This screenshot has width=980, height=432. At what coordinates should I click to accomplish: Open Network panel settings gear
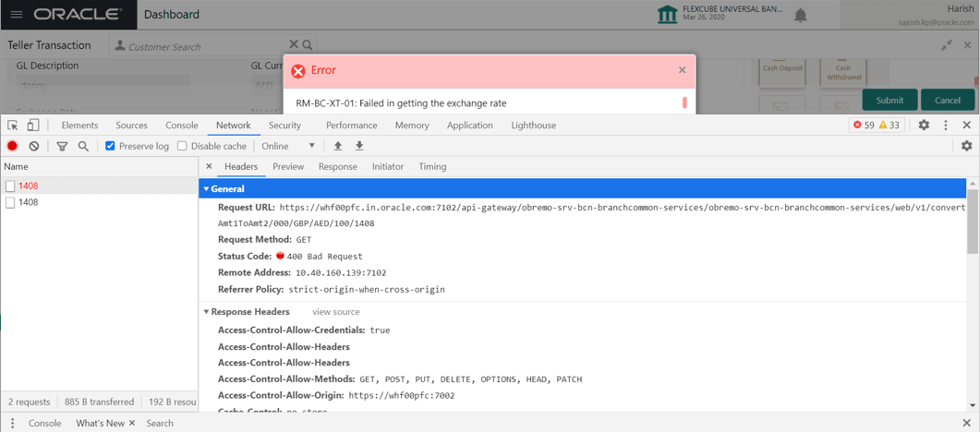pyautogui.click(x=966, y=146)
